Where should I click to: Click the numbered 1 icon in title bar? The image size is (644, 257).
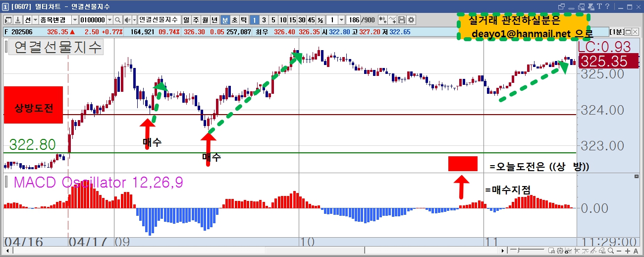pyautogui.click(x=5, y=6)
